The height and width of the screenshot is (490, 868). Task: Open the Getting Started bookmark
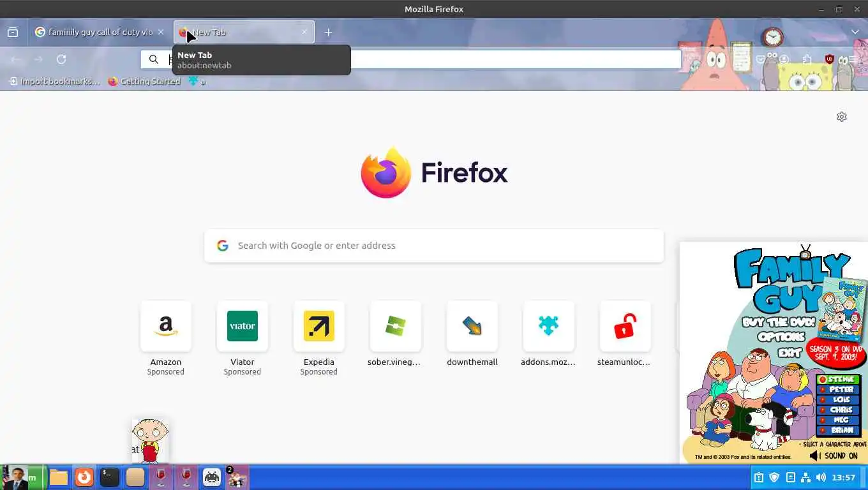click(x=144, y=81)
